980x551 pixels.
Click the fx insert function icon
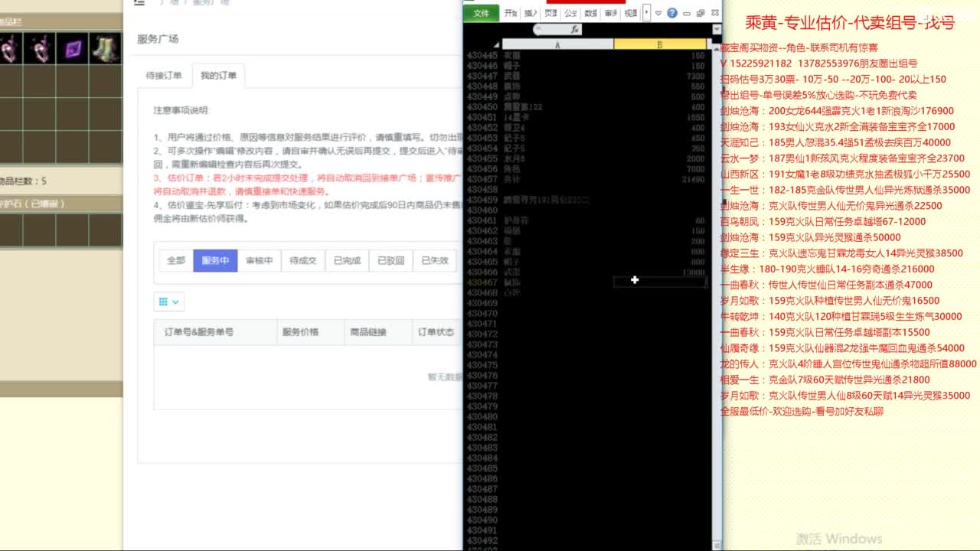pyautogui.click(x=574, y=30)
